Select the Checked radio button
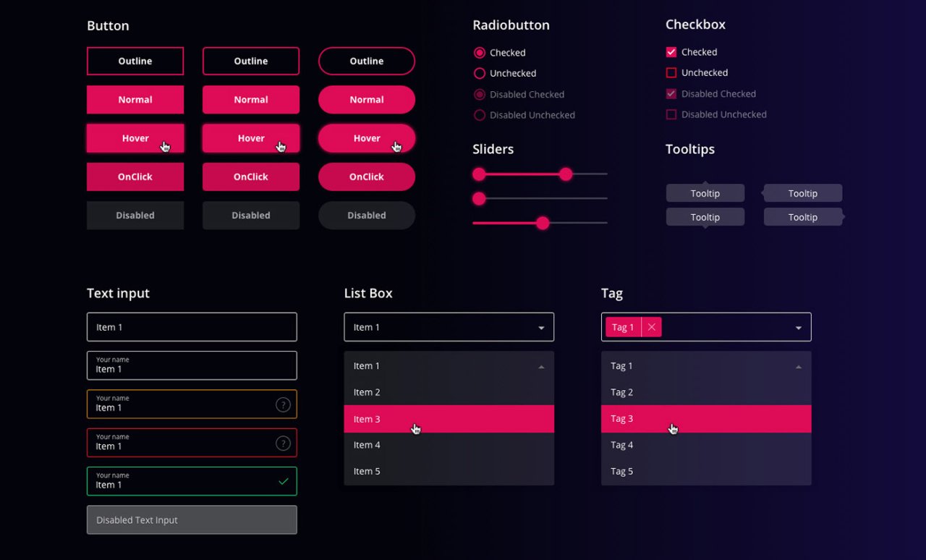Screen dimensions: 926x560 click(x=479, y=53)
